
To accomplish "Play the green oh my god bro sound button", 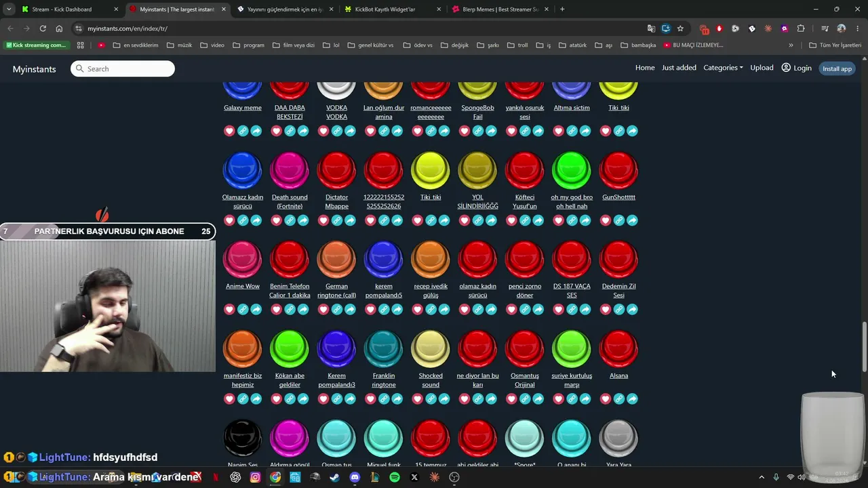I will (x=572, y=170).
